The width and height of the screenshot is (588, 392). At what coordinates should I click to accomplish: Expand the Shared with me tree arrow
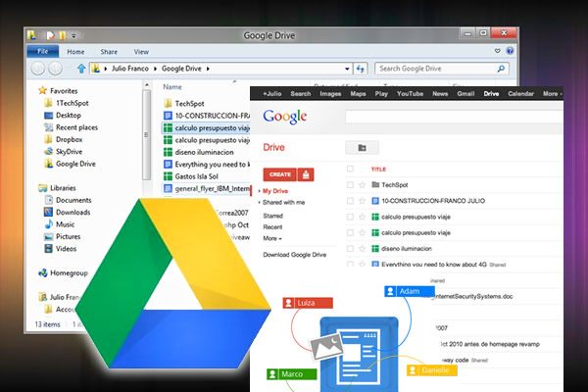click(259, 202)
